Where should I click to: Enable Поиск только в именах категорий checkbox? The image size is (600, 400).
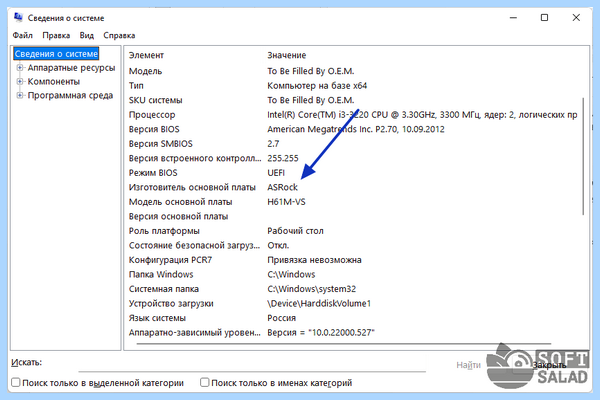tap(205, 382)
